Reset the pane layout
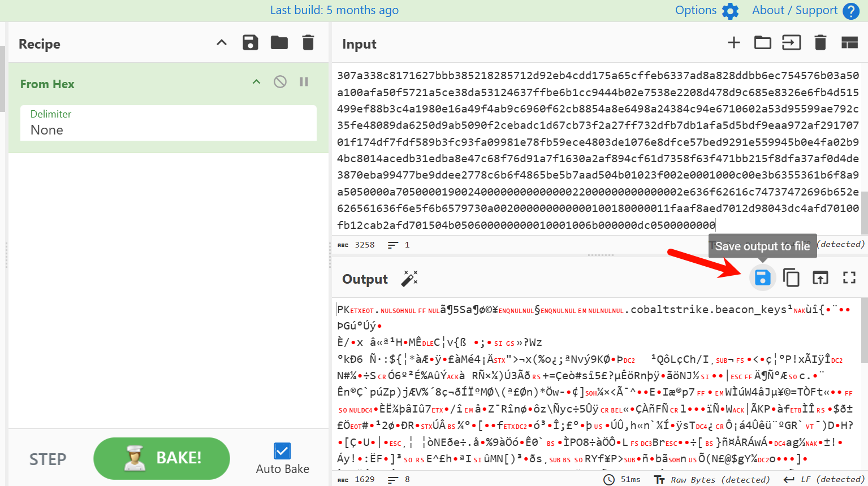The width and height of the screenshot is (868, 486). tap(849, 43)
